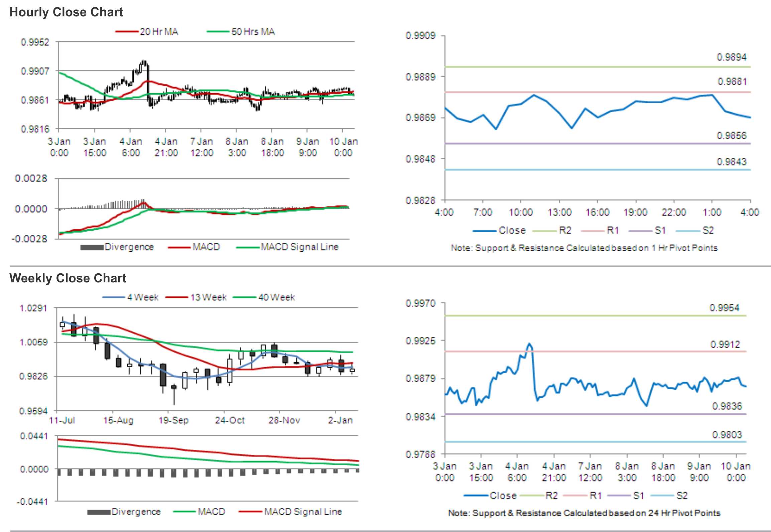Click the R1 value '0.9881'
Screen dimensions: 771x532
pyautogui.click(x=732, y=82)
